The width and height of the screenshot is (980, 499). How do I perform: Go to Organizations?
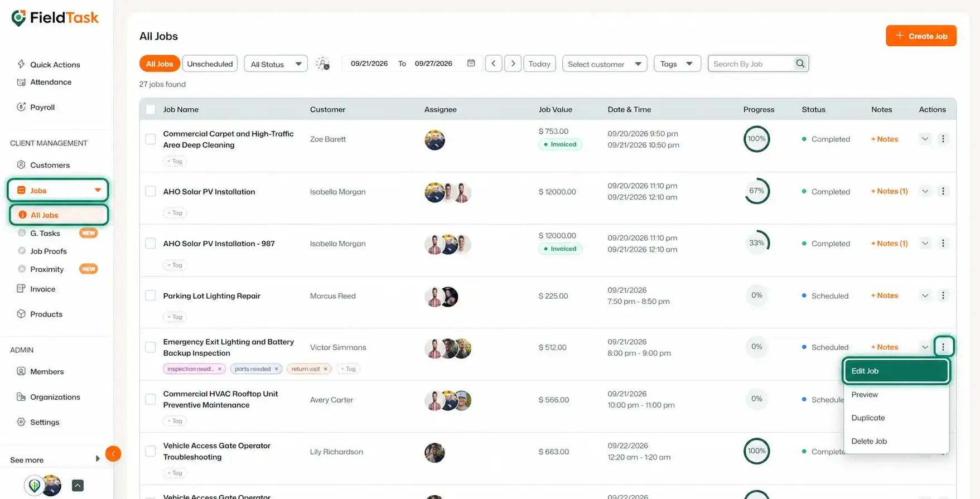(x=49, y=397)
